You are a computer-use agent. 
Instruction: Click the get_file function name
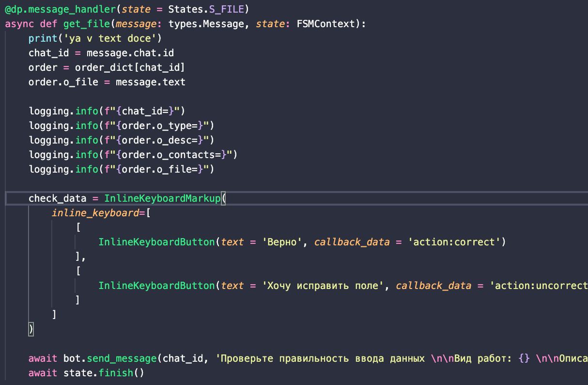pyautogui.click(x=86, y=24)
